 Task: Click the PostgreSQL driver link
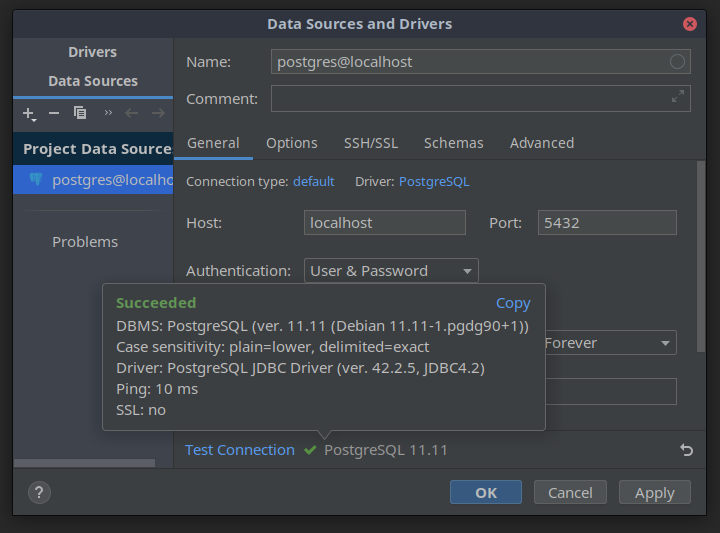(434, 181)
